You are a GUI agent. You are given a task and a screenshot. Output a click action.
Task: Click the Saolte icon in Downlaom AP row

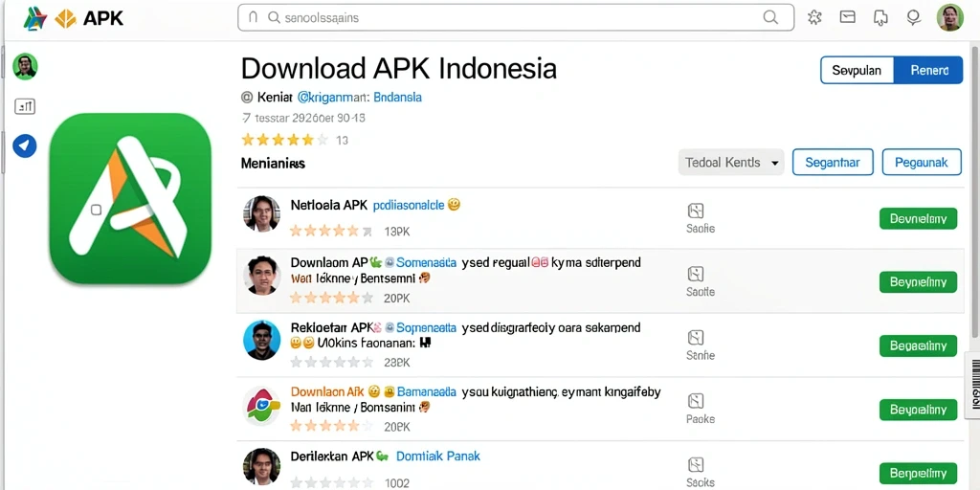696,274
